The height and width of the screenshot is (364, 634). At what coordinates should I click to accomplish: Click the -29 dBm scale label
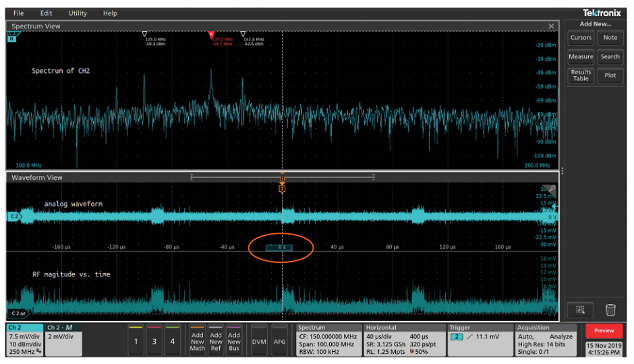pyautogui.click(x=546, y=45)
